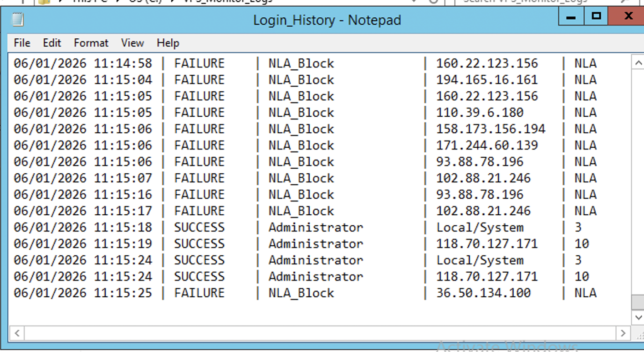Click the scroll-right arrow on the horizontal scrollbar
The image size is (644, 352).
tap(624, 333)
